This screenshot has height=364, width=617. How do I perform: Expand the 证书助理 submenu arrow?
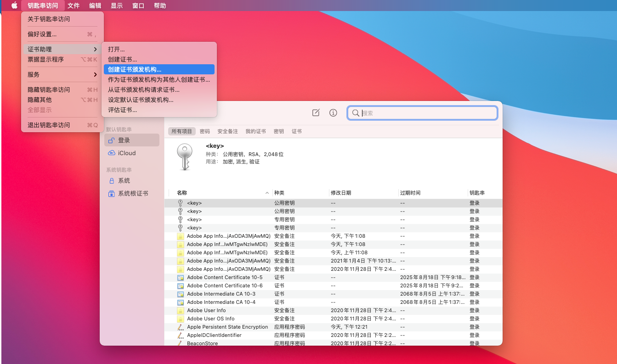point(95,49)
